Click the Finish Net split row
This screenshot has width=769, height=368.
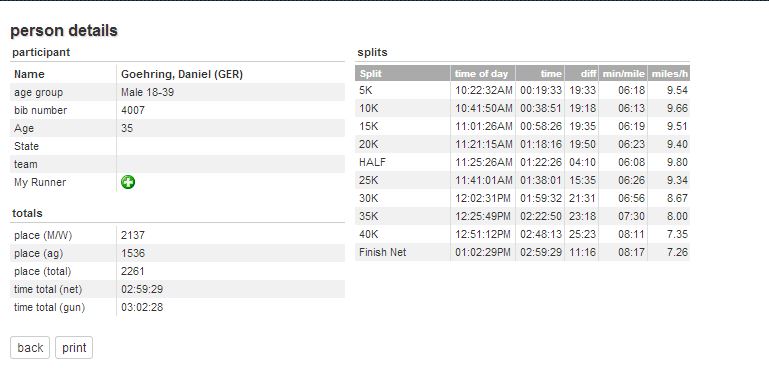pos(522,253)
